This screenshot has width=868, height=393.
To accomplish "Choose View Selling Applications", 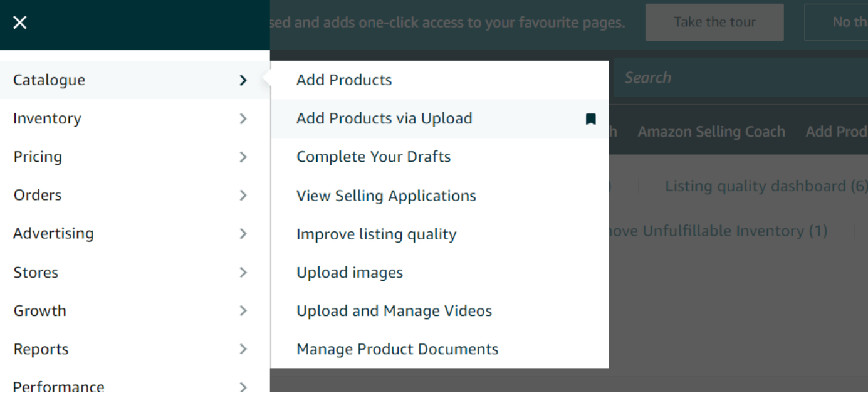I will tap(386, 196).
